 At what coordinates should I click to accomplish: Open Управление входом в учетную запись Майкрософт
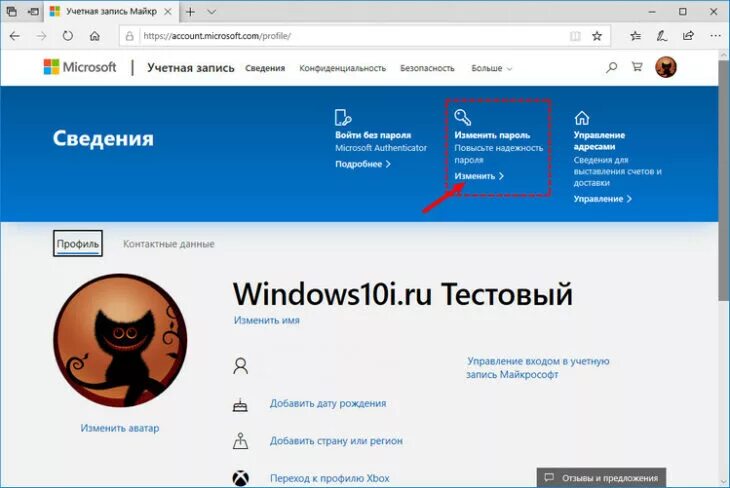(538, 368)
